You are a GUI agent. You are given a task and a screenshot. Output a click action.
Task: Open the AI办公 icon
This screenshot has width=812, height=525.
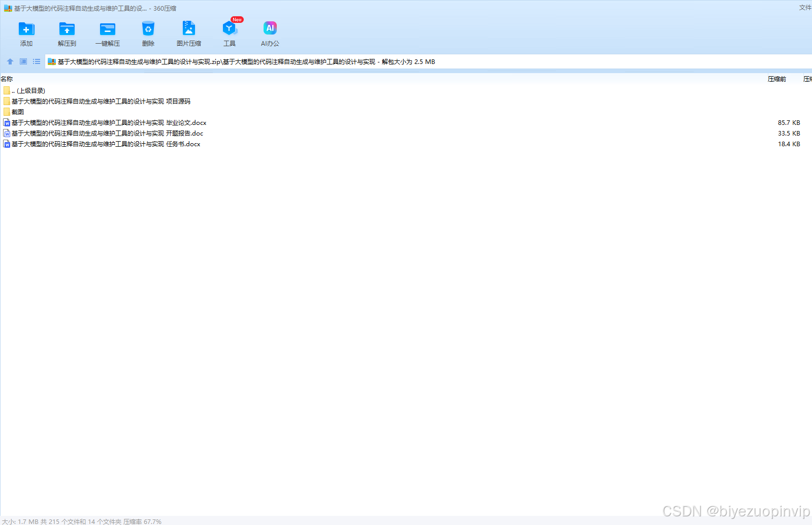point(270,28)
